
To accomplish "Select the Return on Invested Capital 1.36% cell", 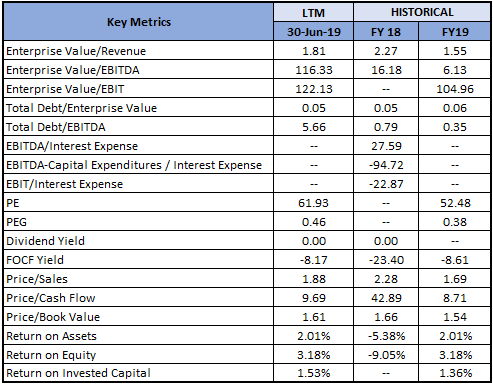I will coord(455,373).
